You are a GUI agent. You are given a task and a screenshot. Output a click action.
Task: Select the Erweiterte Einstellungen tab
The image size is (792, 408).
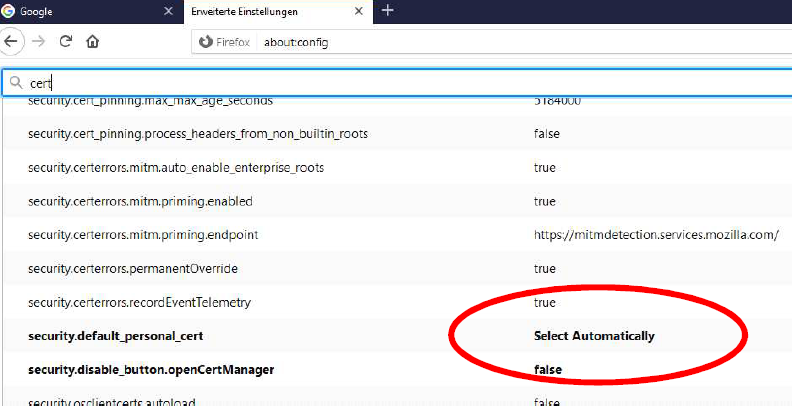260,12
